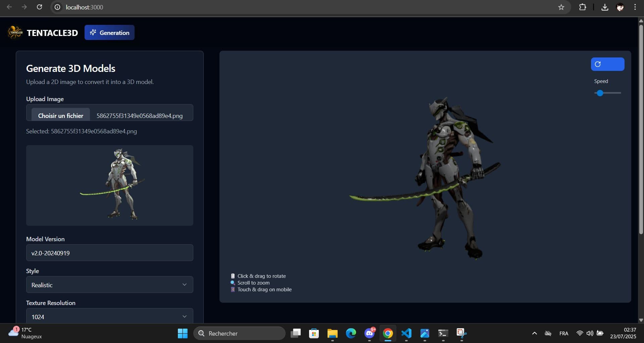Screen dimensions: 644x343
Task: Click the Rechercher search bar
Action: [239, 333]
